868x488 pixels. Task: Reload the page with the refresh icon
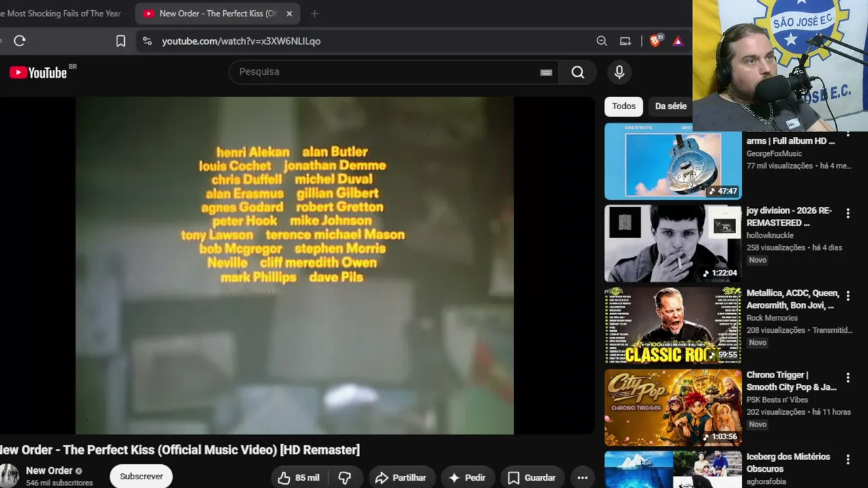tap(20, 41)
